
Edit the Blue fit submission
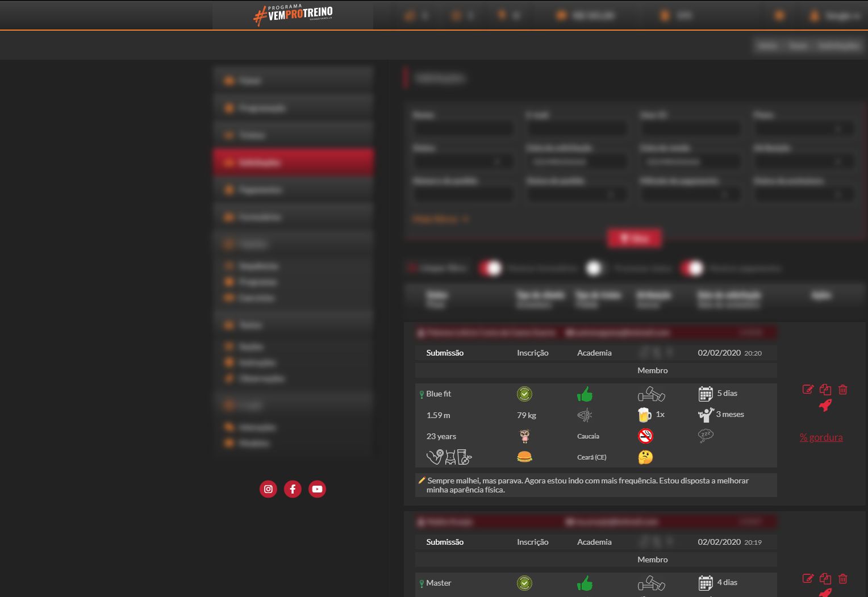(x=808, y=389)
